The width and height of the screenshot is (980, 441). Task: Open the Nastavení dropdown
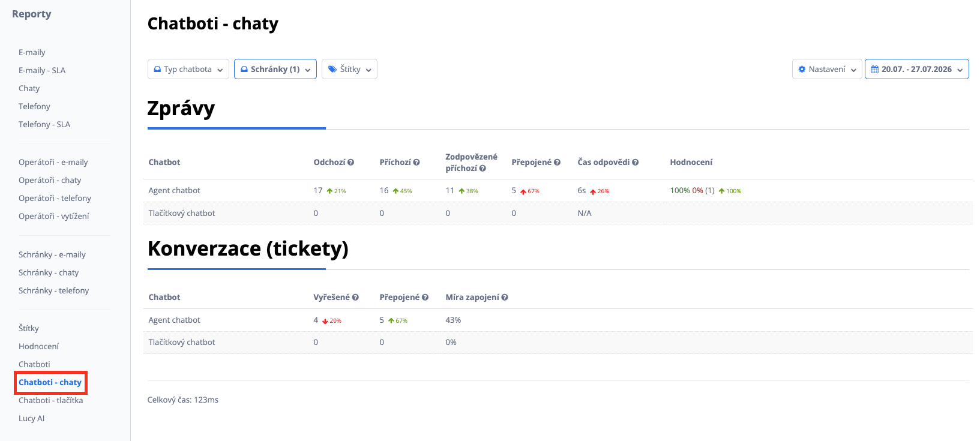pyautogui.click(x=827, y=69)
